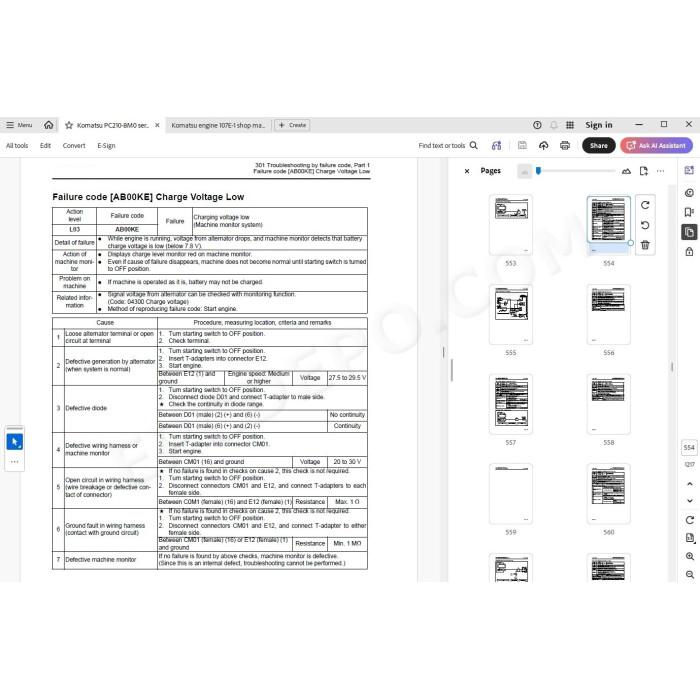Click the '27.5 to 29.5 V' table cell
Image resolution: width=700 pixels, height=700 pixels.
point(347,378)
